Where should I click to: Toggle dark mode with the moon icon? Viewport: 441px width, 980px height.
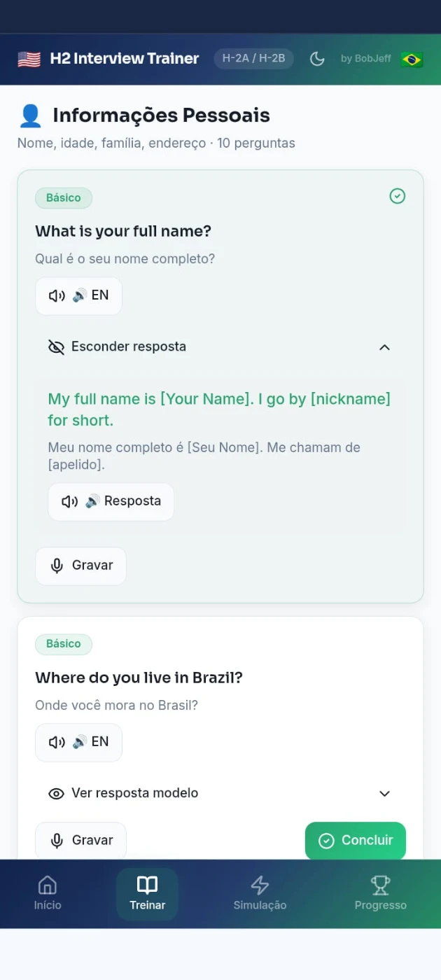(x=317, y=59)
